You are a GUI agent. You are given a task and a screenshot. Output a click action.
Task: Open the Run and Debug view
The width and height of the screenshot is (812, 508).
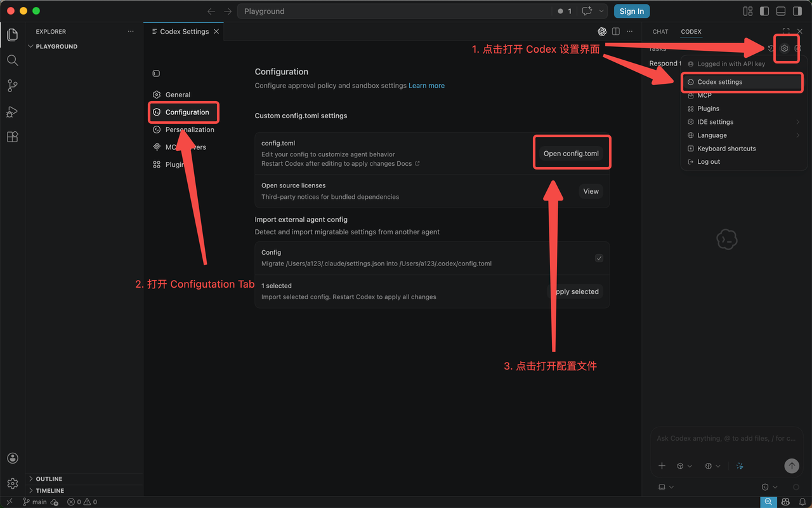coord(12,111)
